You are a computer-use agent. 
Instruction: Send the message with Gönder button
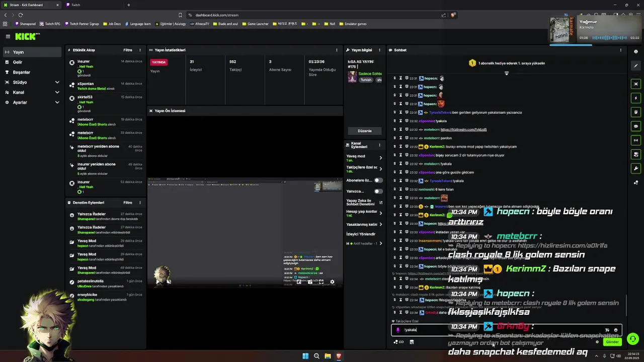(612, 342)
